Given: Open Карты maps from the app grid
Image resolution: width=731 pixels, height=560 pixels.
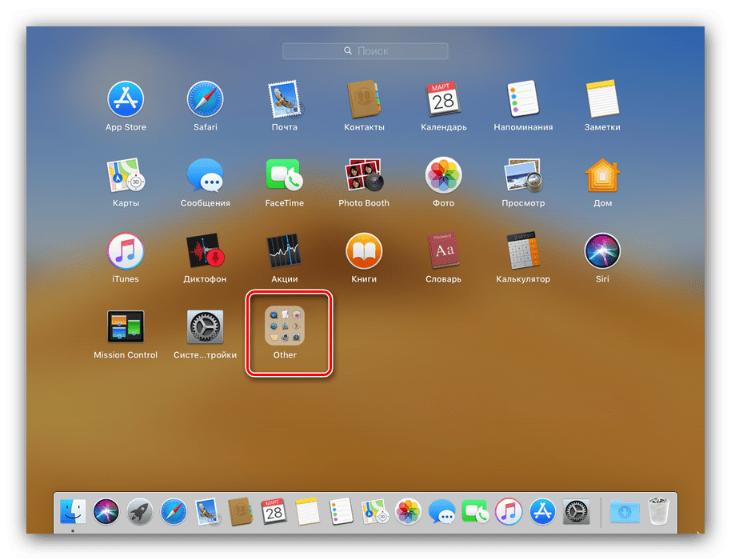Looking at the screenshot, I should pyautogui.click(x=126, y=175).
